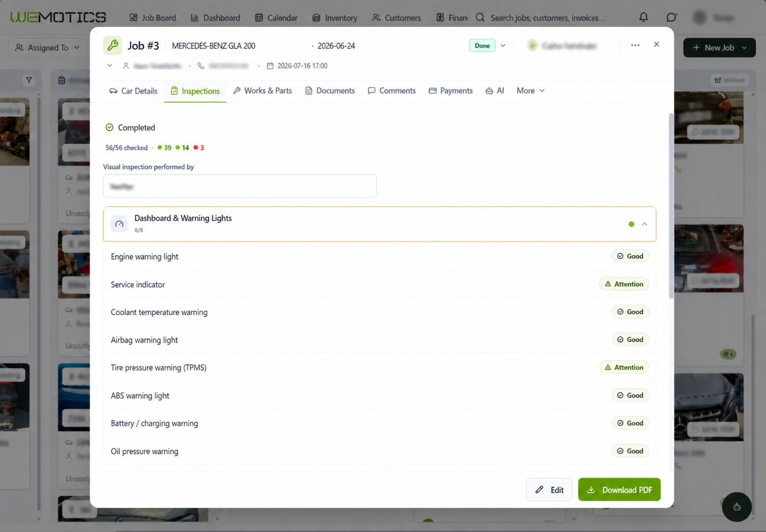Click Good status for Coolant temperature warning
This screenshot has height=532, width=766.
pos(630,312)
